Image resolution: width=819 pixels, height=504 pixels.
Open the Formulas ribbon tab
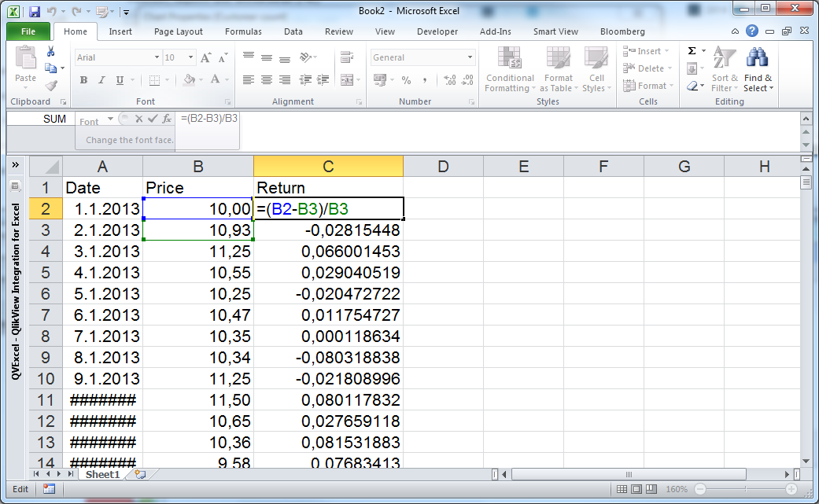click(x=243, y=31)
